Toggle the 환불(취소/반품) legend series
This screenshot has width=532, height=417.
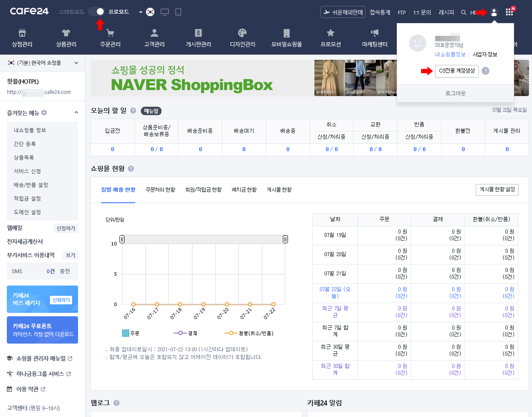click(249, 333)
